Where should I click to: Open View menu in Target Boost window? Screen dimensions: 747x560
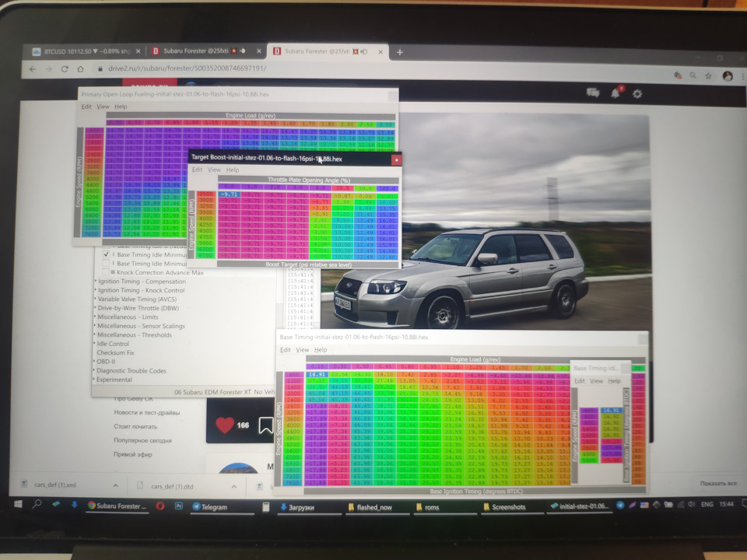215,170
